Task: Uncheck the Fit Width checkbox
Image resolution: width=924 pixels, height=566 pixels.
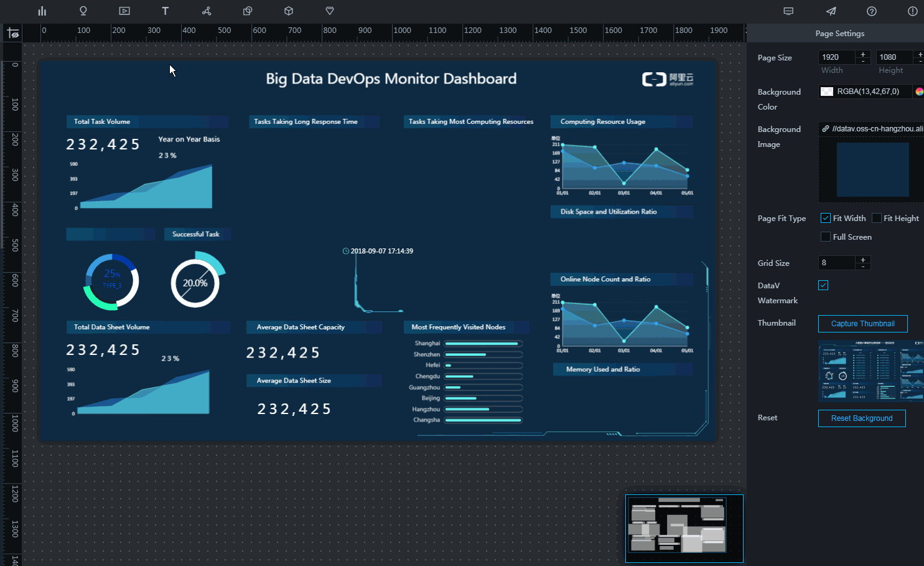Action: click(x=826, y=218)
